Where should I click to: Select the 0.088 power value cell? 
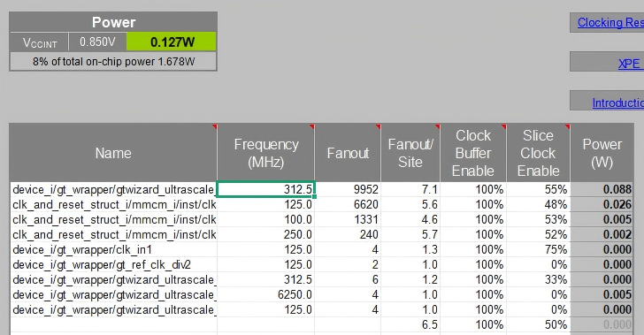tap(602, 189)
